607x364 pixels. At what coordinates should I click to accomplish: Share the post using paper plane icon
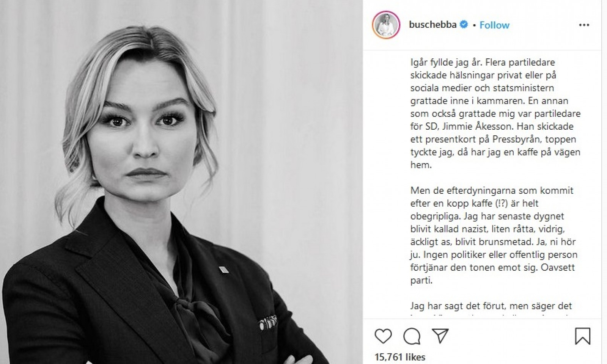[x=440, y=336]
